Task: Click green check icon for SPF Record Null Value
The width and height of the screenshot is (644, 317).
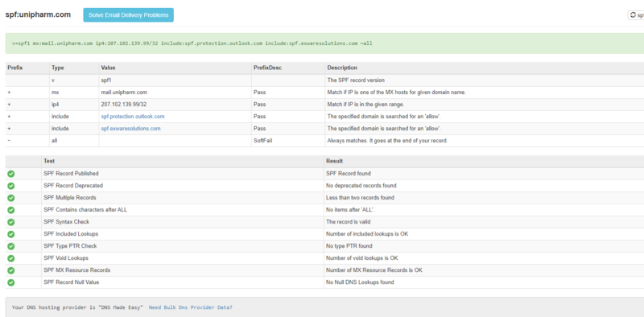Action: 11,282
